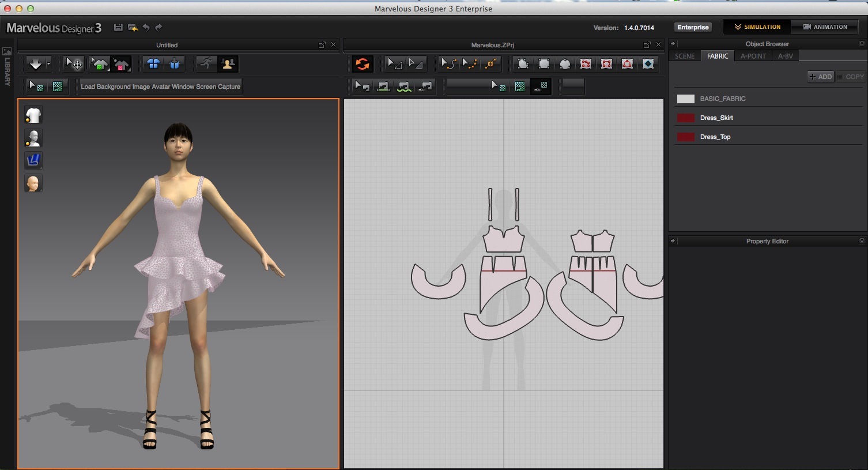Click the orange Synchronize arrows icon
Viewport: 868px width, 470px height.
point(363,64)
